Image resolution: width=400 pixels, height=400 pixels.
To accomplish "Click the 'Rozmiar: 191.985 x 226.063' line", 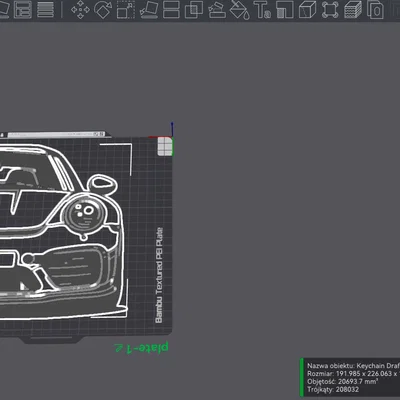I will 353,374.
